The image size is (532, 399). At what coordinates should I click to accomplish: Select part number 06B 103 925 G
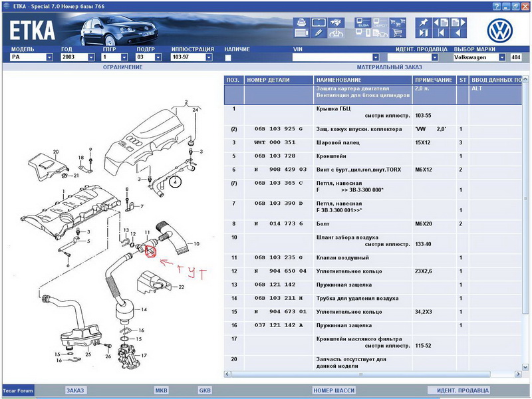click(279, 129)
